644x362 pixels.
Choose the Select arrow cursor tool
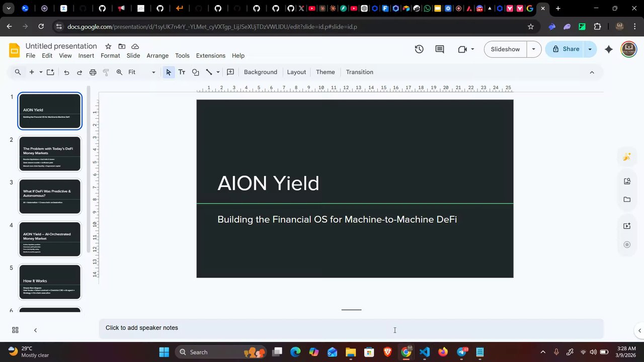[169, 72]
